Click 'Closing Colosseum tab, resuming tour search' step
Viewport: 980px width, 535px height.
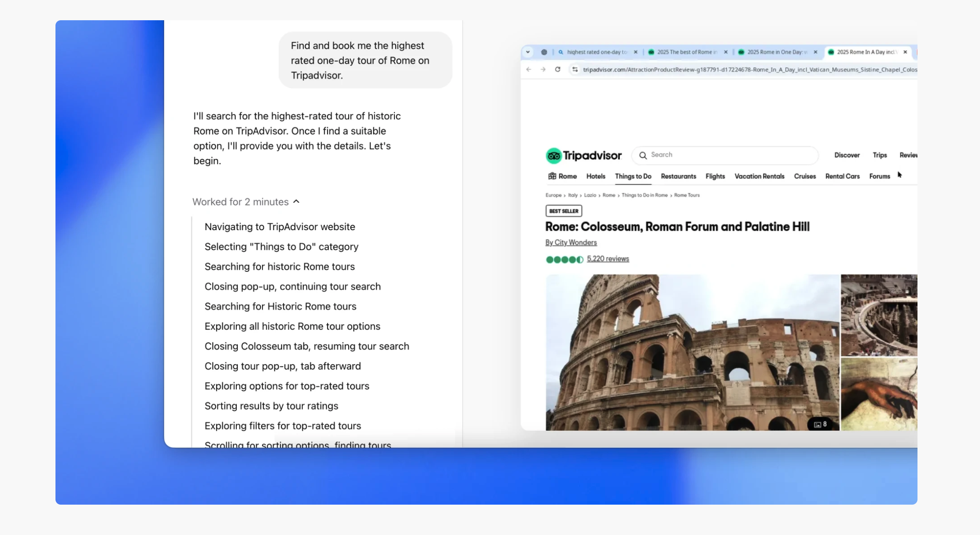[x=307, y=346]
